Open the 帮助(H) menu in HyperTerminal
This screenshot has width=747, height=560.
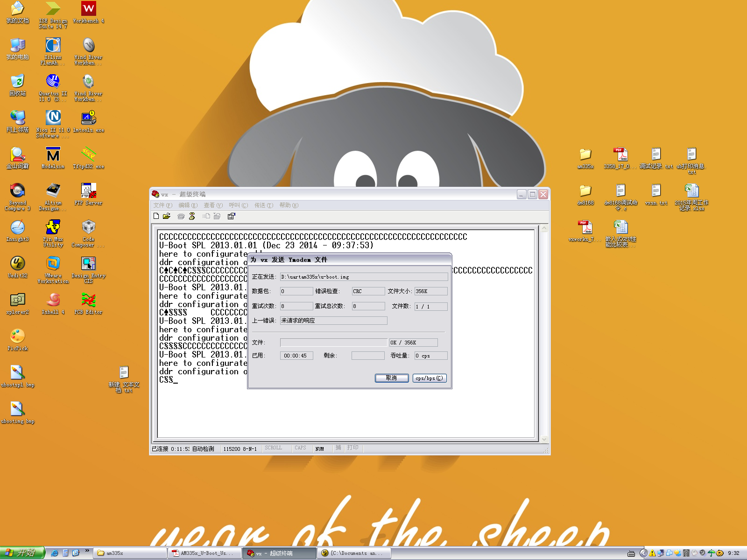[289, 205]
